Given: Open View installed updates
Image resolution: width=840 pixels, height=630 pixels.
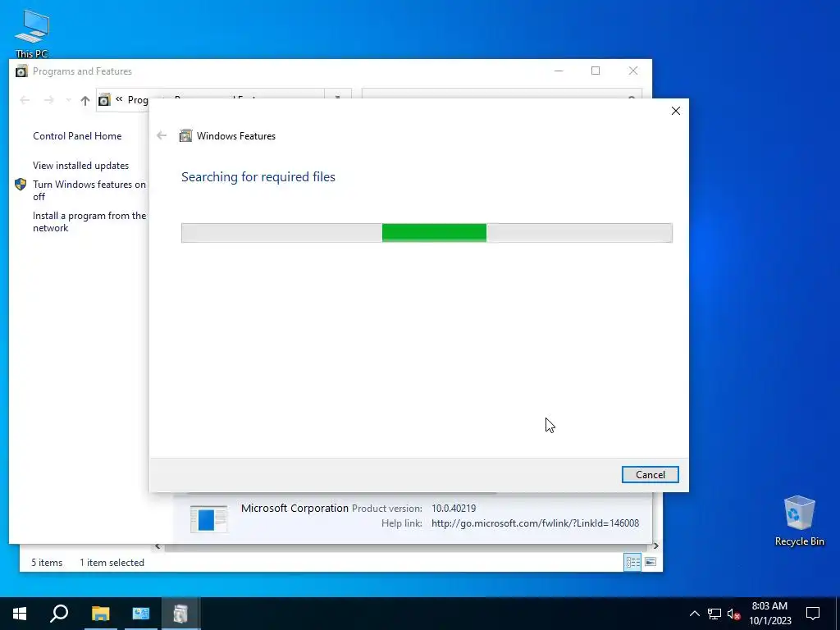Looking at the screenshot, I should point(81,166).
